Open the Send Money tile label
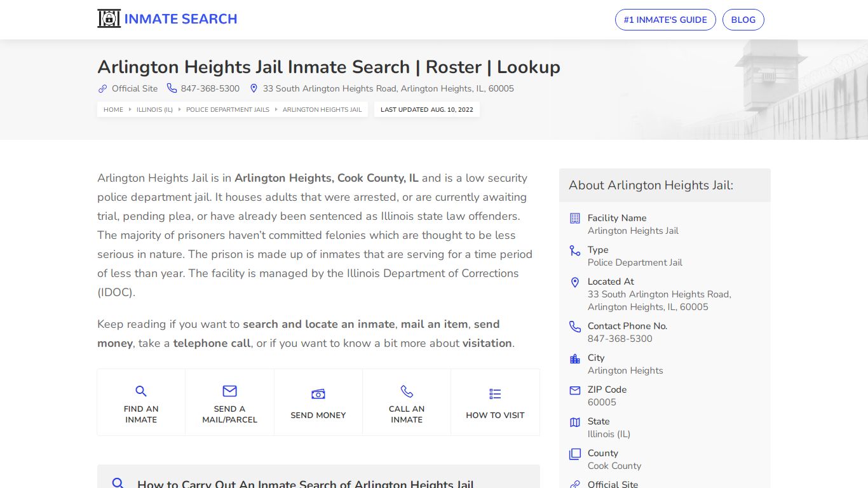This screenshot has height=488, width=868. click(318, 415)
